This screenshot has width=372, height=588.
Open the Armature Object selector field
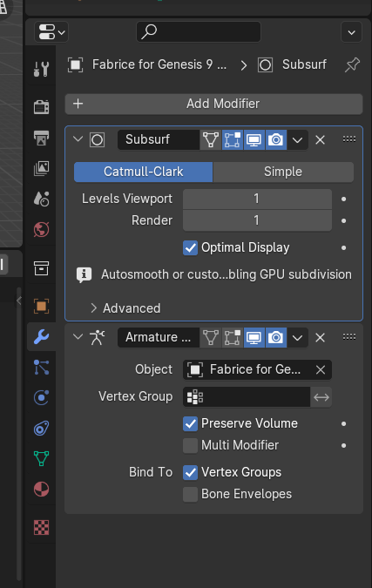click(257, 369)
